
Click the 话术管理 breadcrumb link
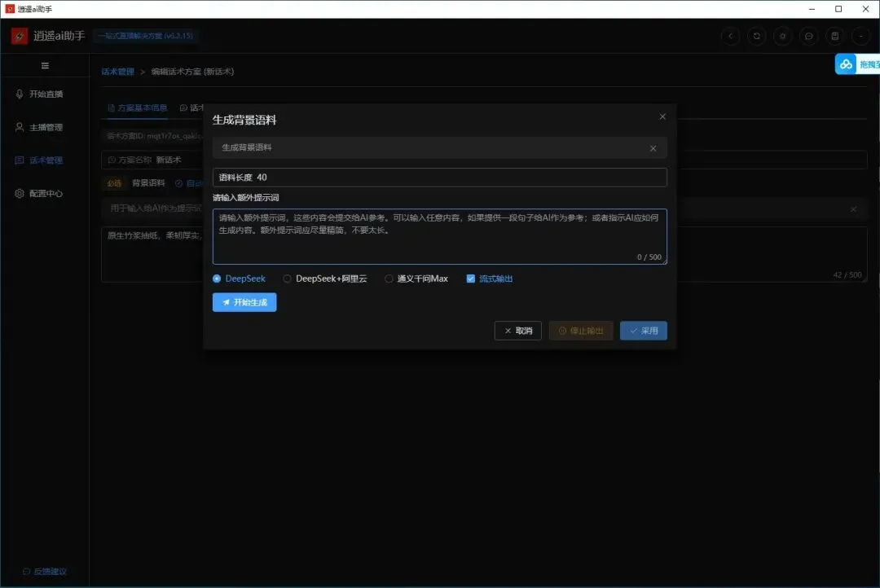tap(118, 71)
